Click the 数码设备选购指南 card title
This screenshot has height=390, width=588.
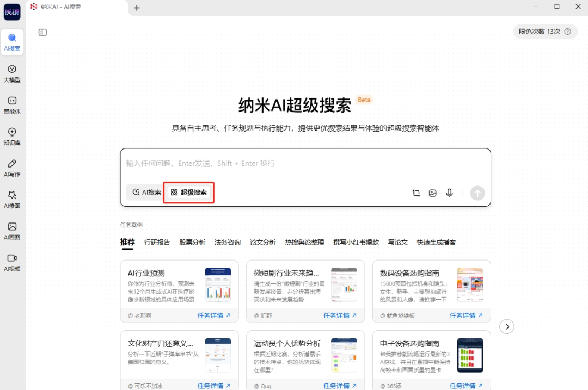[x=409, y=273]
